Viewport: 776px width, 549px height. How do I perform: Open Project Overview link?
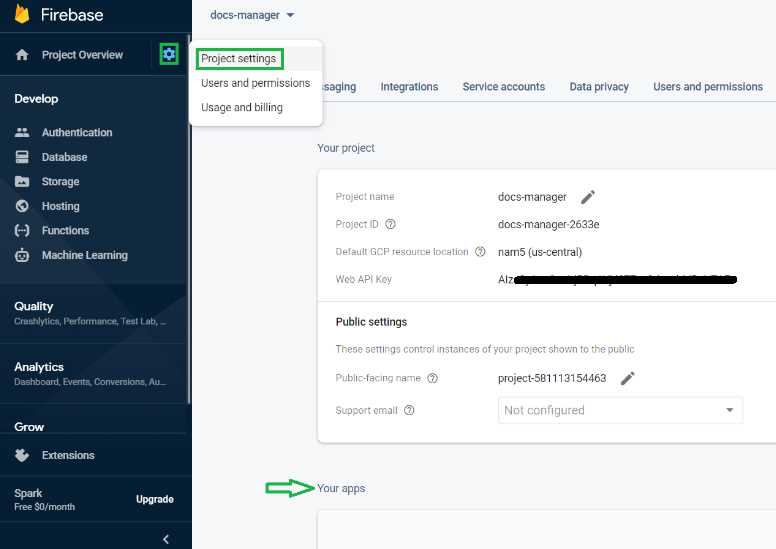pyautogui.click(x=82, y=54)
